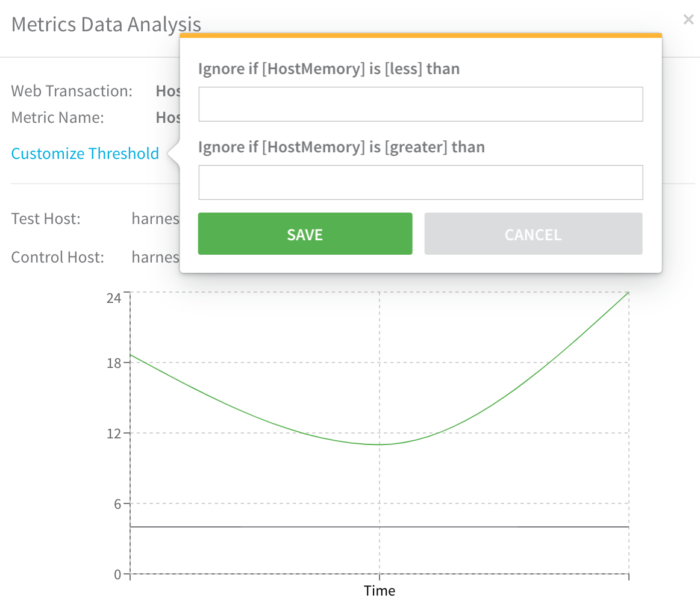Click the 'Ignore if [HostMemory] is [less] than' label

[328, 69]
